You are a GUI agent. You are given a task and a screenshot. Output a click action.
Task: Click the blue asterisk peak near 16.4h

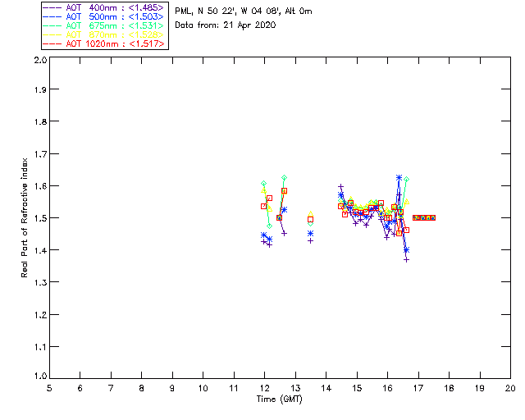(399, 177)
